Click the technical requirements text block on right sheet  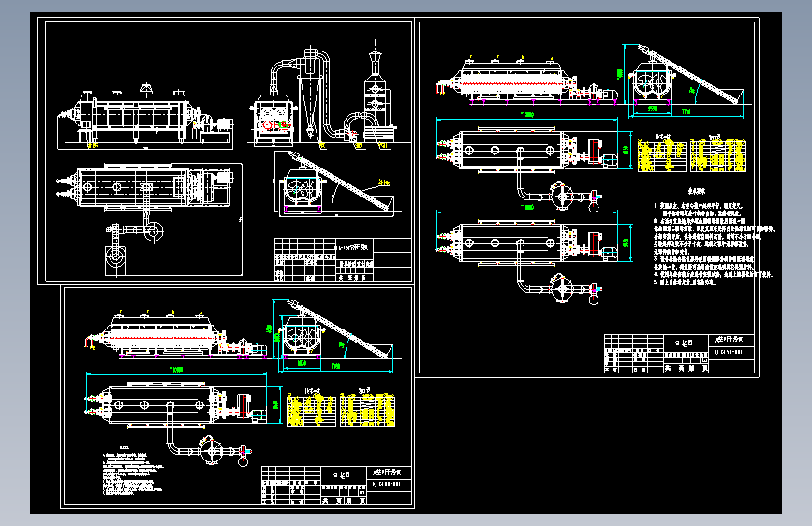713,237
